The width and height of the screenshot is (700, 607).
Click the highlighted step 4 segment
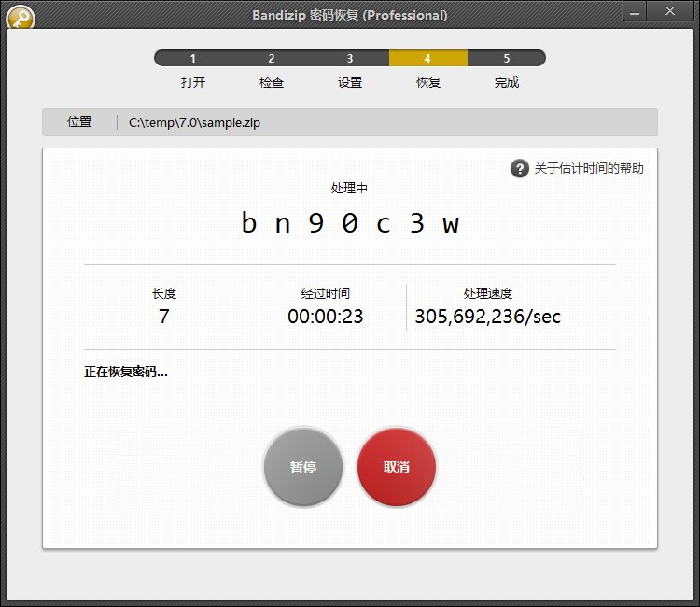coord(427,59)
